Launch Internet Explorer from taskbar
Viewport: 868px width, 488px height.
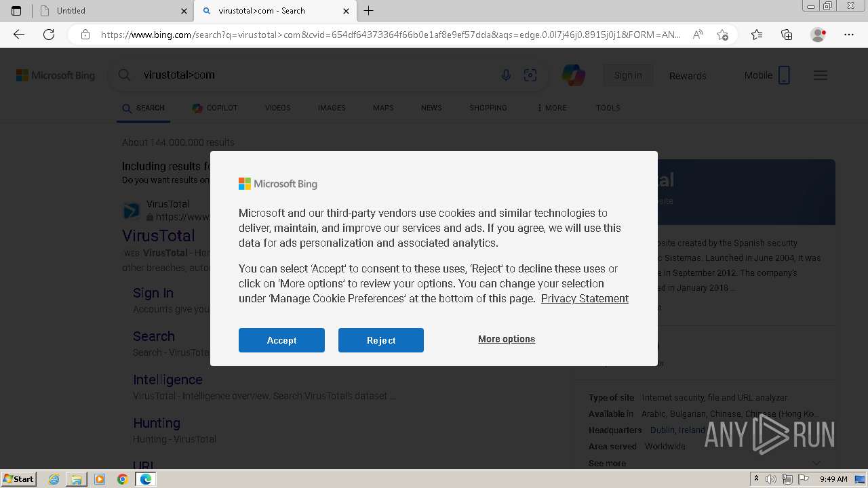[x=54, y=479]
